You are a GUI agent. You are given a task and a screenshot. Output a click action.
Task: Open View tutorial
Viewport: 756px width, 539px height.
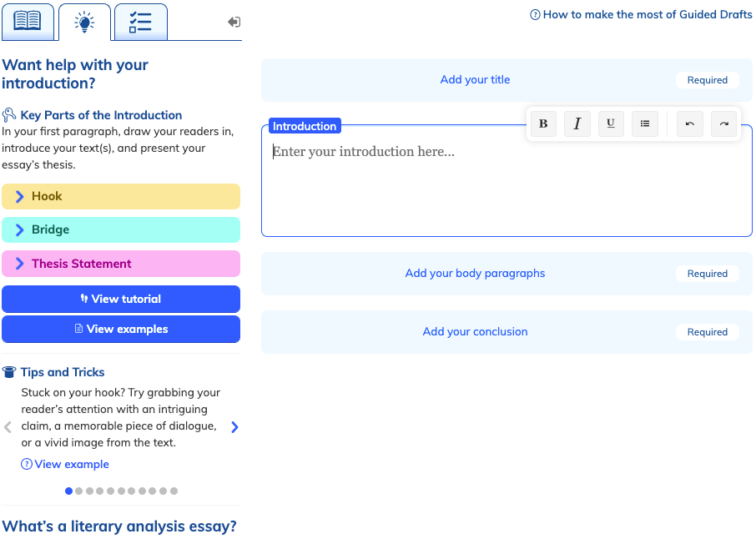(121, 299)
